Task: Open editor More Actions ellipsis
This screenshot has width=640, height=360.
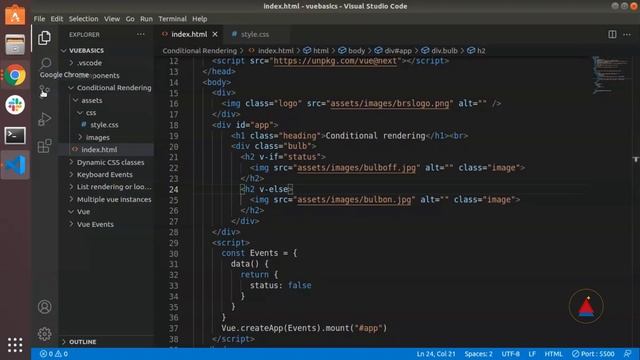Action: (x=627, y=34)
